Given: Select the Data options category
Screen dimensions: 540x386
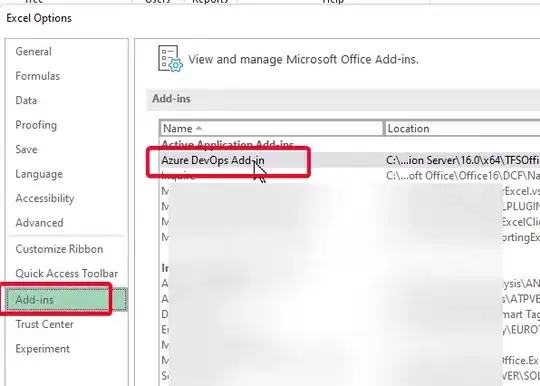Looking at the screenshot, I should coord(26,101).
